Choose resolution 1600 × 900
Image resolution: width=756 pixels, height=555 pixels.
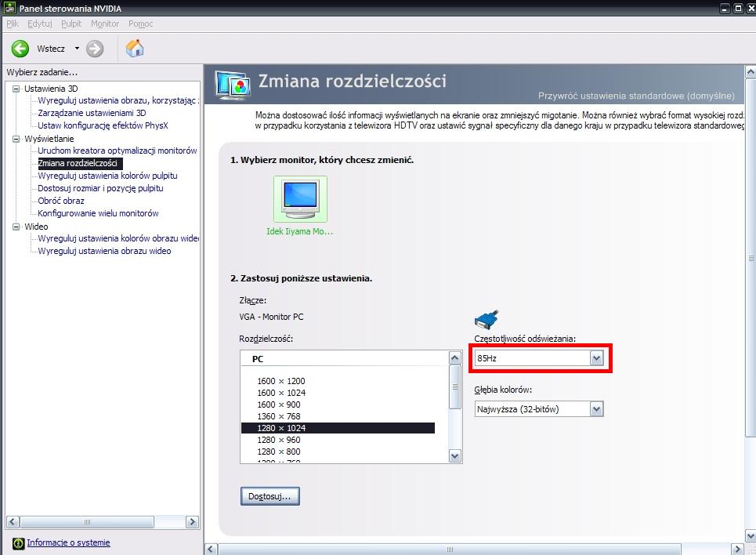279,404
